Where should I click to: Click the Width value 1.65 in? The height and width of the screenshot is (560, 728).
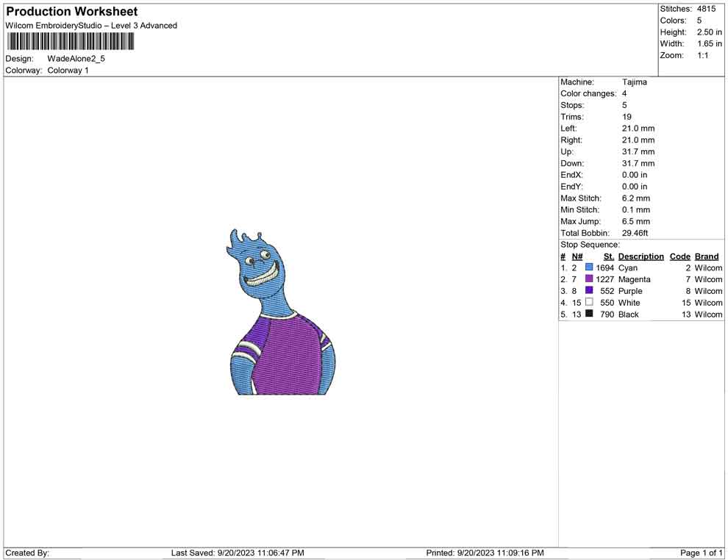710,43
